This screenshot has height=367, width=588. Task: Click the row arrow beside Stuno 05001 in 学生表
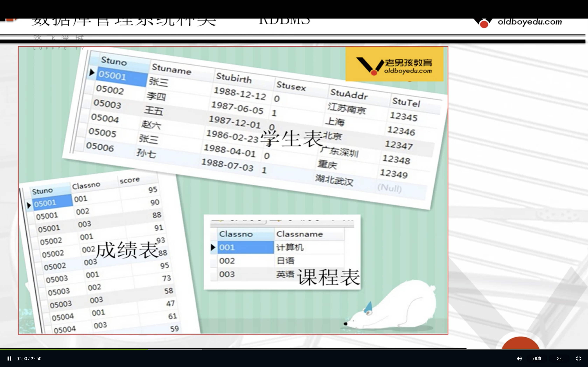pyautogui.click(x=92, y=72)
